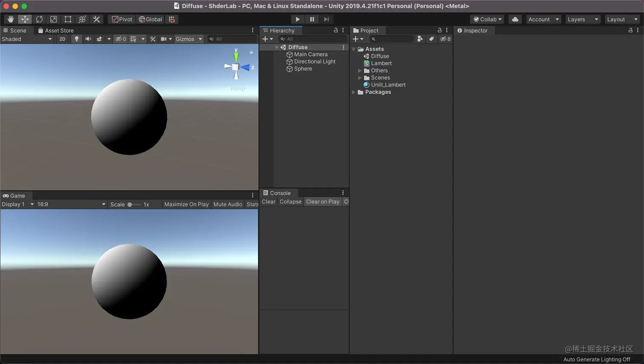Open Scene view three-dot options menu
Viewport: 644px width, 364px height.
(x=253, y=30)
